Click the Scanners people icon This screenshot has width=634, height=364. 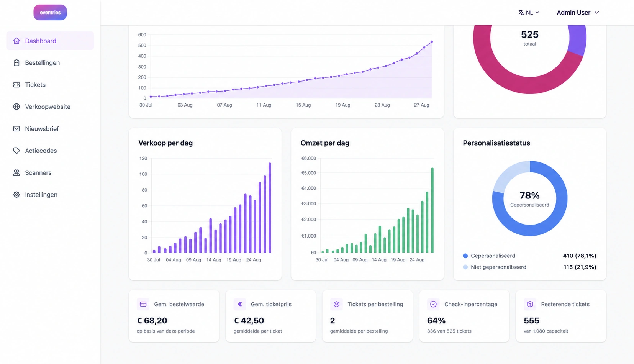pos(16,173)
